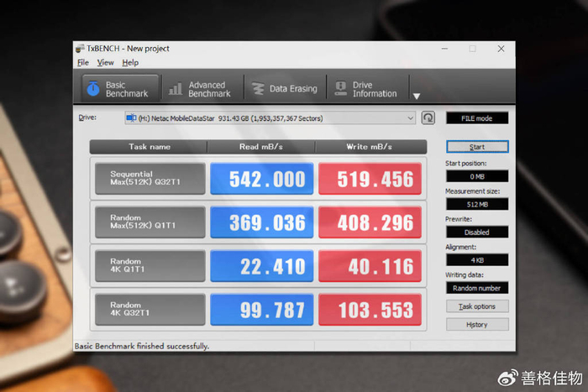This screenshot has width=588, height=392.
Task: Open the Drive Information tab
Action: pos(368,89)
